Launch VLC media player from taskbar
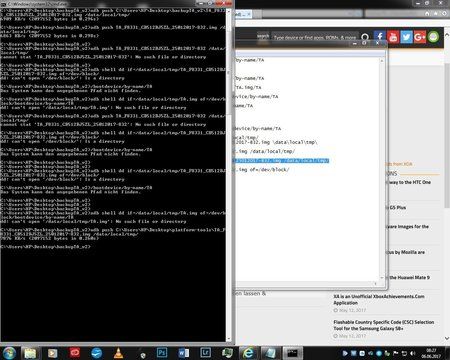 click(x=118, y=353)
